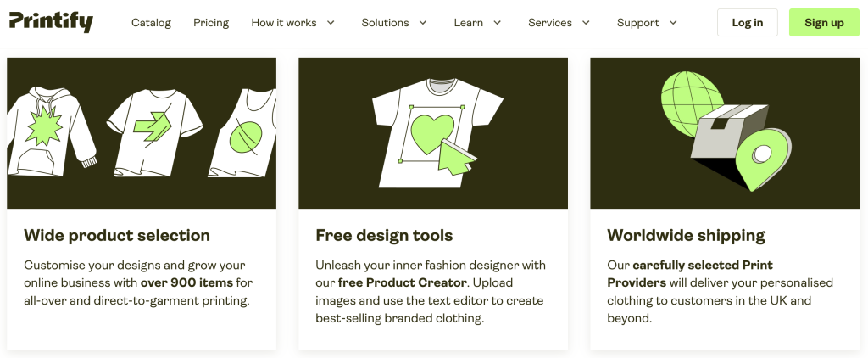Click the Free design tools heading
This screenshot has height=358, width=868.
coord(384,235)
